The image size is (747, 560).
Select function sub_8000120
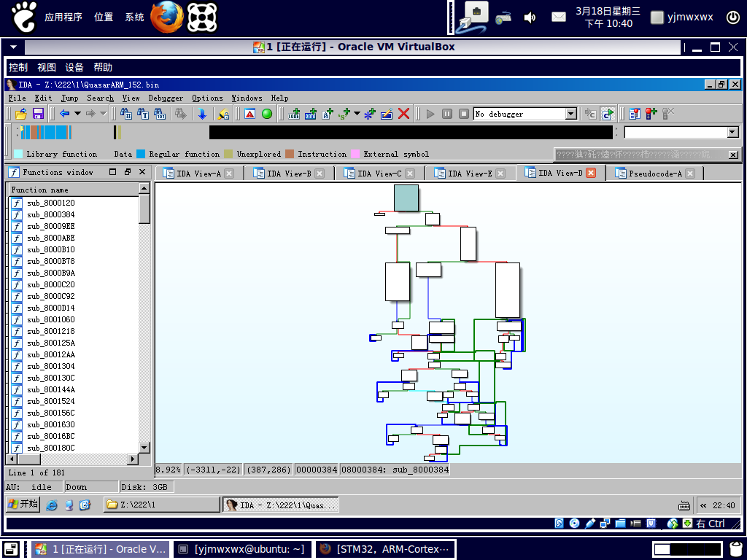pyautogui.click(x=50, y=203)
